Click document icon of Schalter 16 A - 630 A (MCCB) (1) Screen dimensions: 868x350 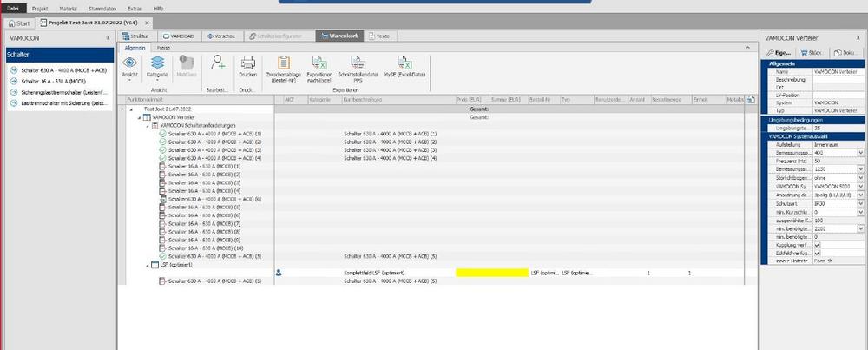(x=163, y=166)
